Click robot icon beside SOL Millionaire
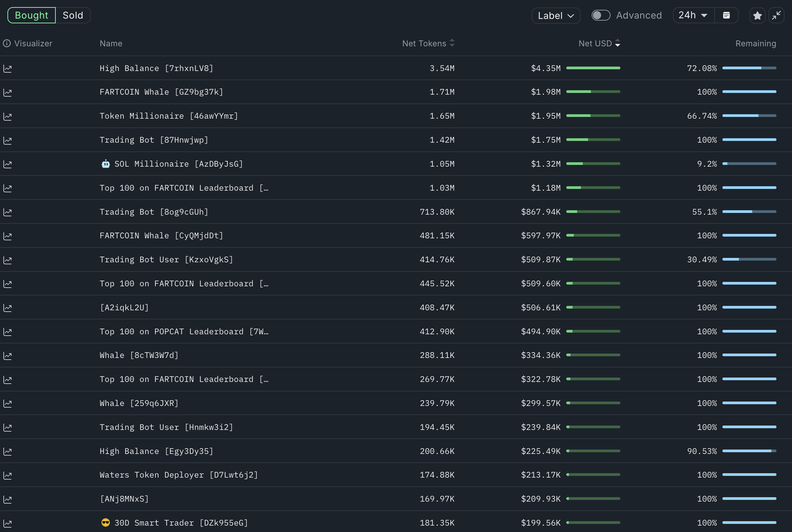This screenshot has height=532, width=792. click(x=105, y=164)
